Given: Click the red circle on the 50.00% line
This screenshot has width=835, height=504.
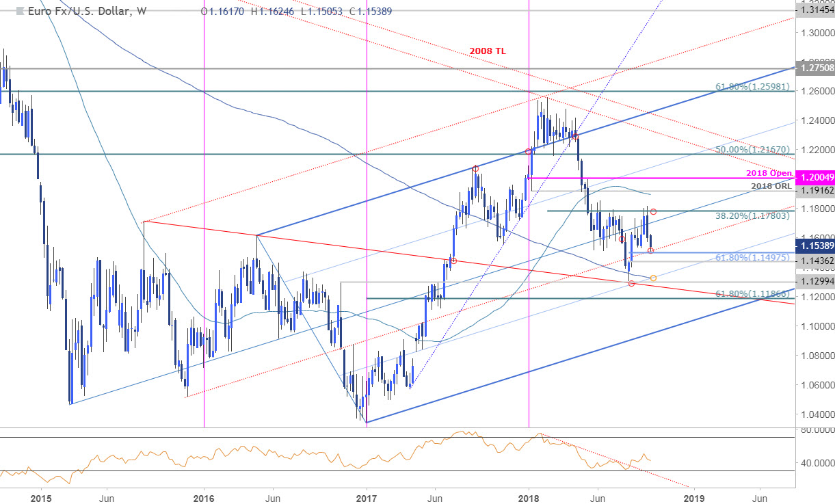Looking at the screenshot, I should coord(529,151).
